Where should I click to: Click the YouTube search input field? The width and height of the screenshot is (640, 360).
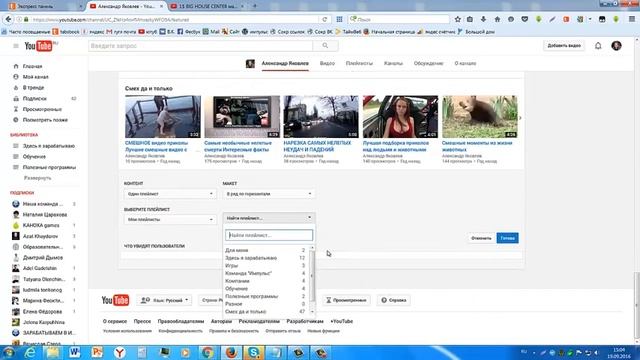200,46
